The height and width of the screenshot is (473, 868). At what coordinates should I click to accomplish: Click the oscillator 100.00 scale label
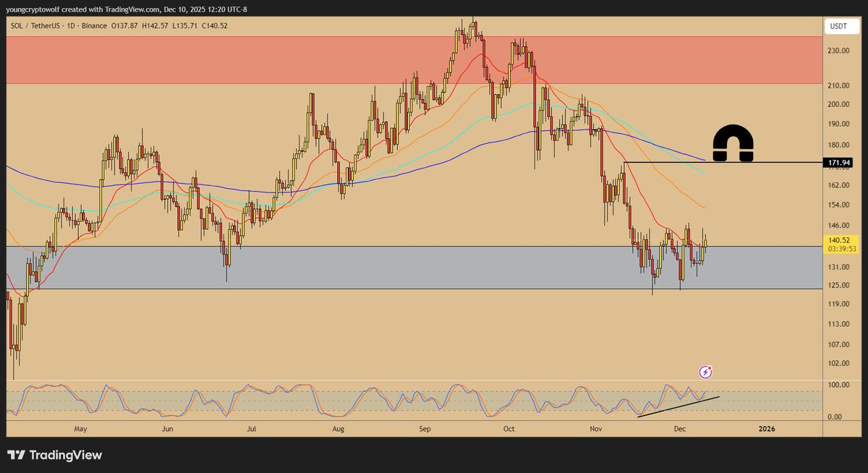coord(839,385)
